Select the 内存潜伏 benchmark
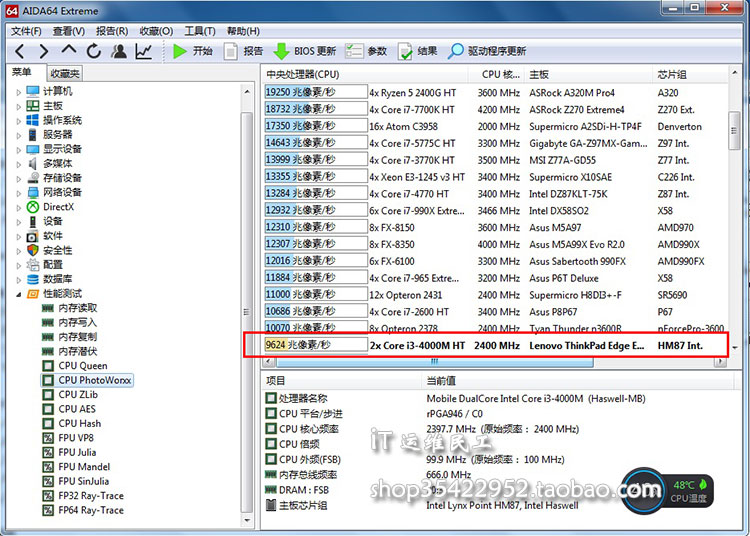This screenshot has width=750, height=536. (x=69, y=351)
